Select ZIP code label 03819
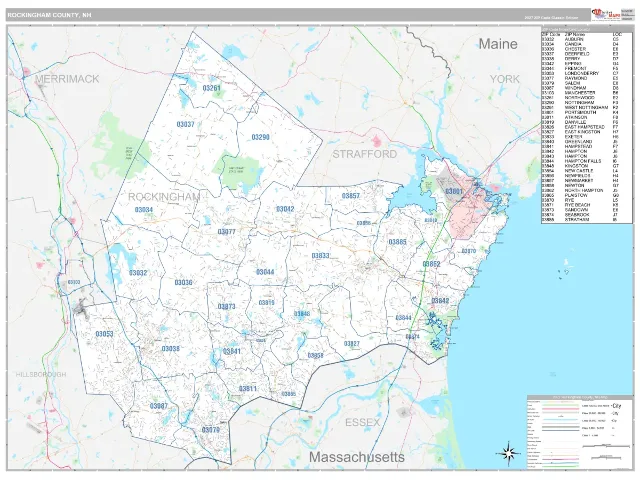The width and height of the screenshot is (640, 480). [267, 303]
